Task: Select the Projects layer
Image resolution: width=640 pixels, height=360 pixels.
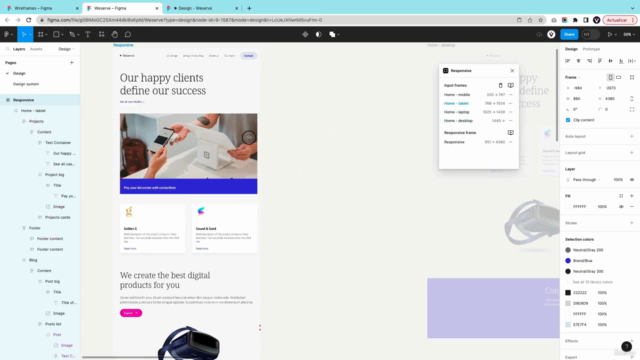Action: [x=36, y=121]
